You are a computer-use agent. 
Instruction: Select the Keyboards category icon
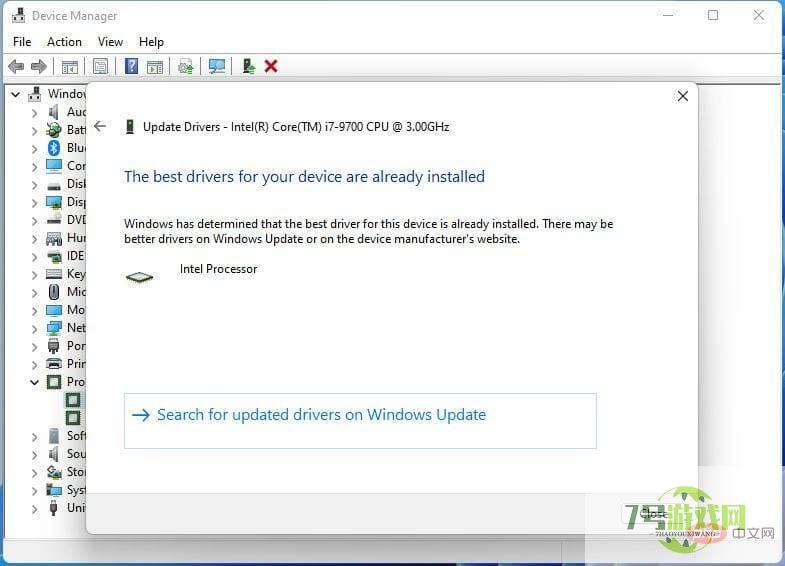pos(54,274)
